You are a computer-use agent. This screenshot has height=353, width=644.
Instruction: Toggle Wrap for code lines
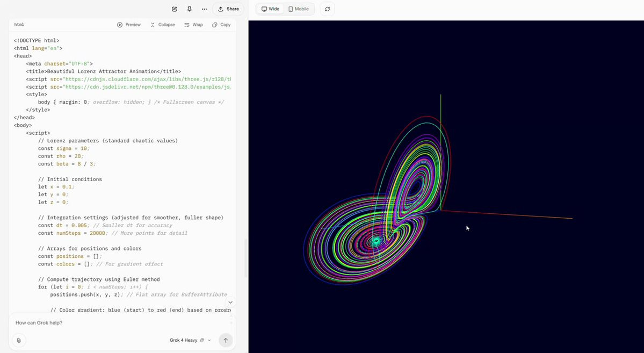pos(193,25)
